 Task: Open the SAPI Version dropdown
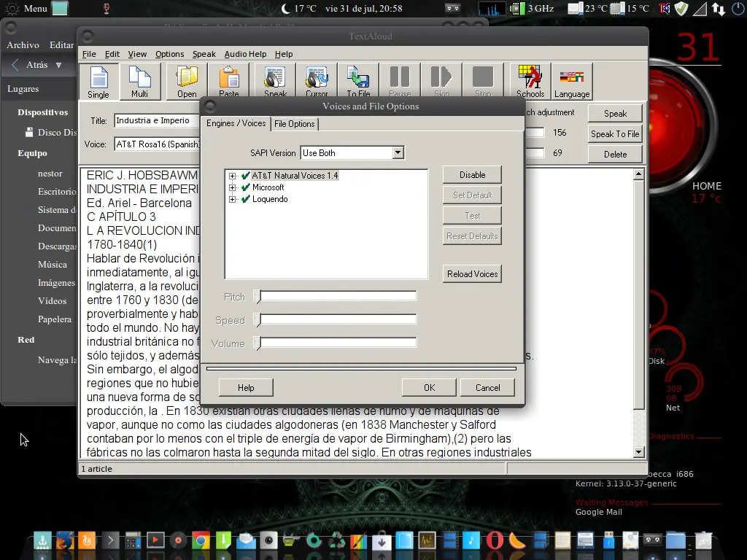(x=398, y=153)
